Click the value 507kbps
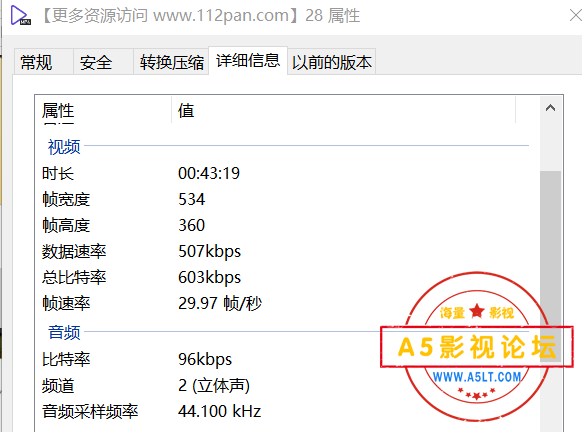Image resolution: width=582 pixels, height=432 pixels. (210, 252)
